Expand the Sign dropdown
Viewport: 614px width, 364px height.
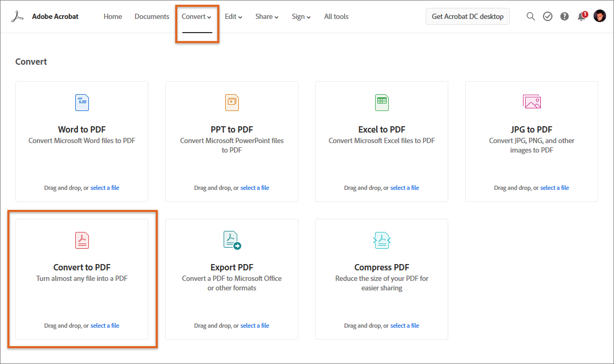pos(300,16)
